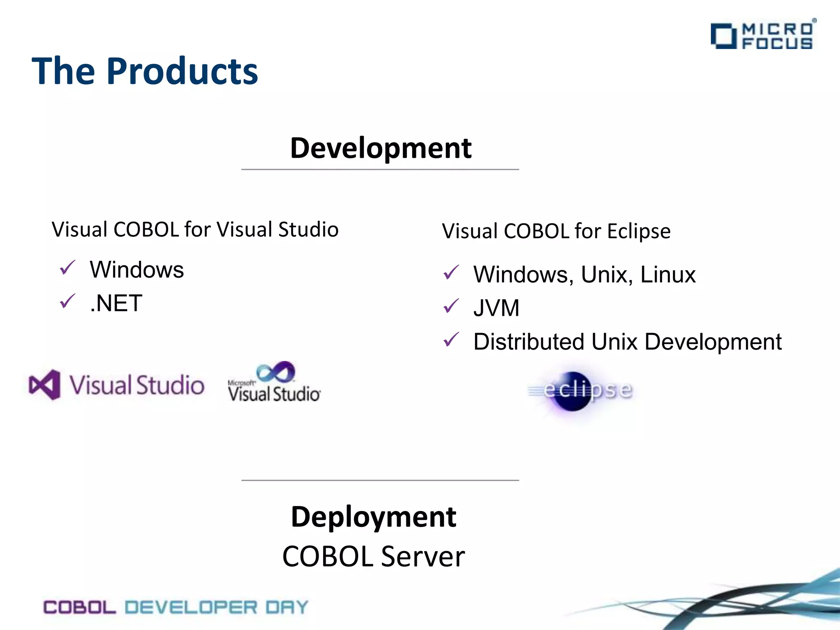
Task: Click the Micro Focus logo
Action: click(x=763, y=34)
